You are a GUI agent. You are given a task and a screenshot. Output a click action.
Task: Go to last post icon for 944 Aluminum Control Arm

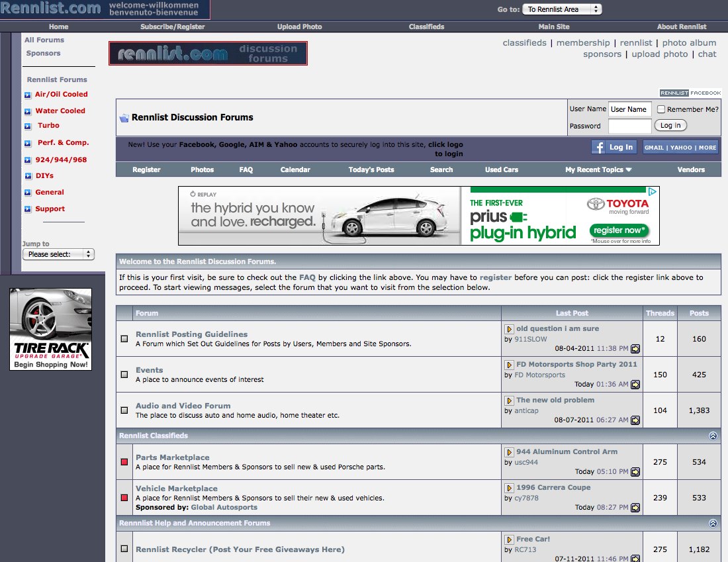click(x=635, y=472)
